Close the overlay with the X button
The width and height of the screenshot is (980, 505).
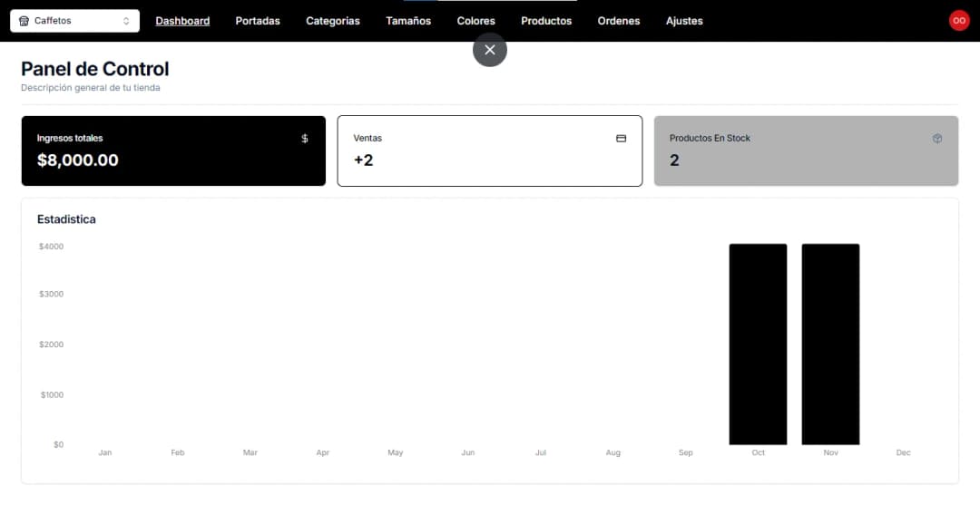[x=490, y=50]
